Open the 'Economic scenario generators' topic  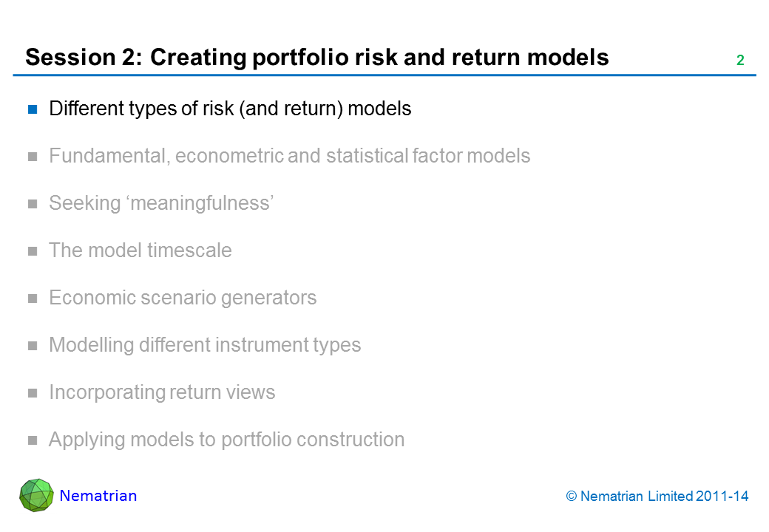183,298
